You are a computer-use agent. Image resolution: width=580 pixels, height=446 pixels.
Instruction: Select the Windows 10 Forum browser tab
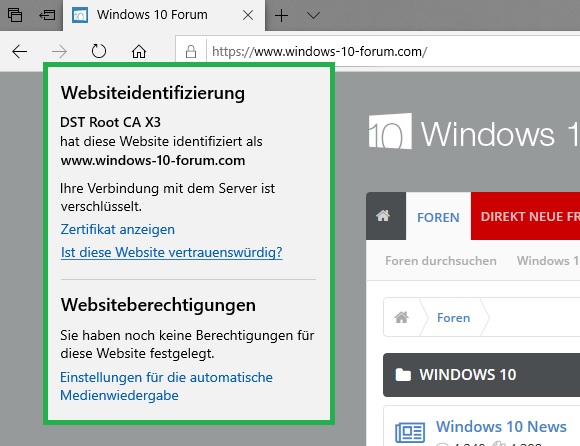(164, 16)
